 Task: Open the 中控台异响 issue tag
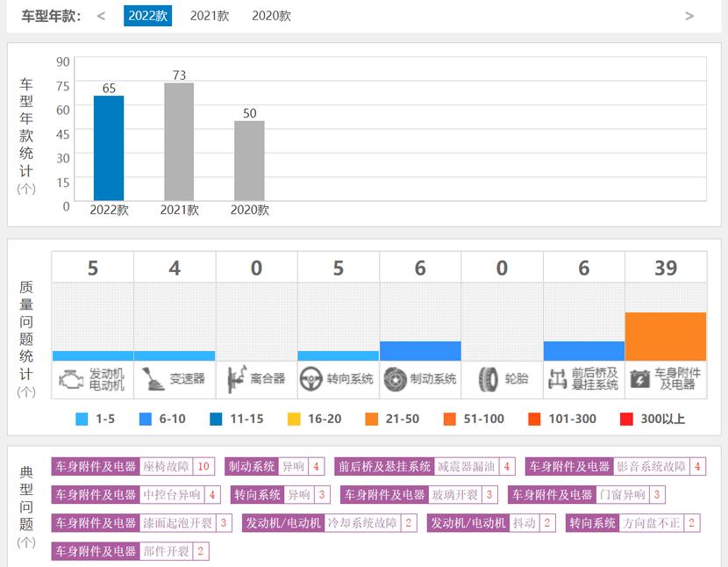pyautogui.click(x=136, y=495)
